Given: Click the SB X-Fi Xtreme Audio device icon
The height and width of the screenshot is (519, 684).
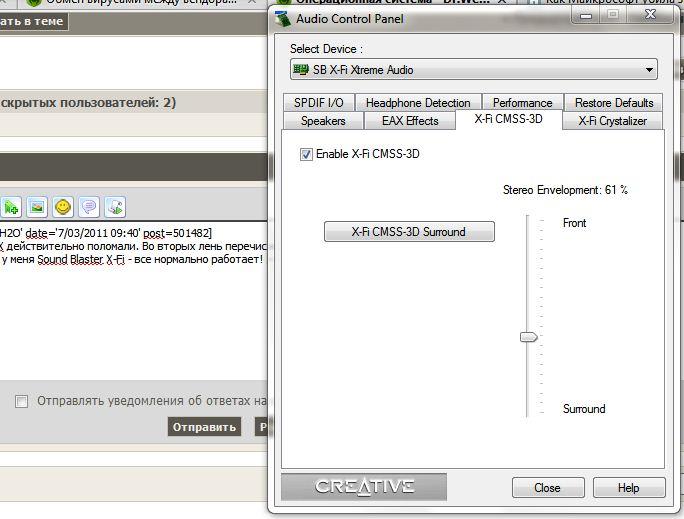Looking at the screenshot, I should pos(301,69).
